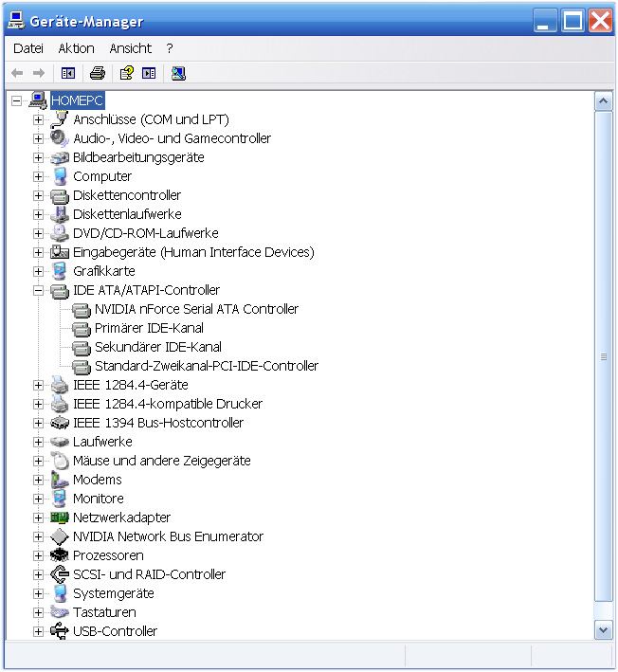Image resolution: width=618 pixels, height=672 pixels.
Task: Click the Eingabegeräte HID icon
Action: [x=59, y=252]
